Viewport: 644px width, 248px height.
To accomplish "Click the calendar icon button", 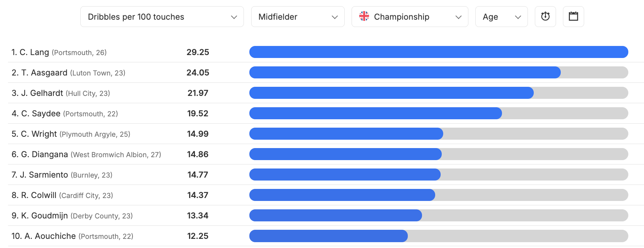I will coord(573,16).
